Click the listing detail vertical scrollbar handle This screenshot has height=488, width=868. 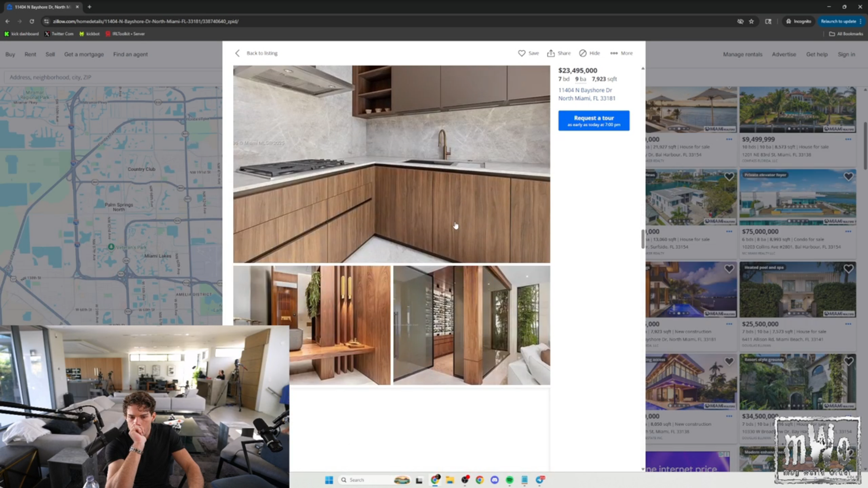[x=643, y=239]
